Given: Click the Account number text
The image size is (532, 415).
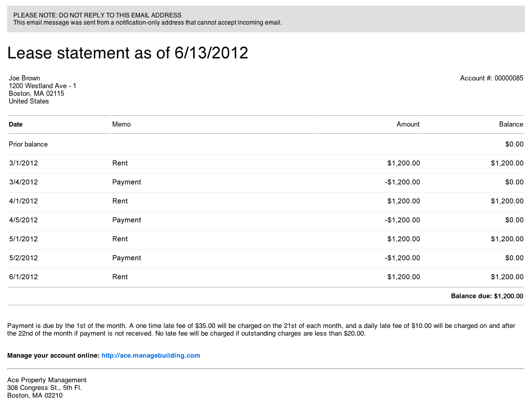Looking at the screenshot, I should click(x=492, y=78).
